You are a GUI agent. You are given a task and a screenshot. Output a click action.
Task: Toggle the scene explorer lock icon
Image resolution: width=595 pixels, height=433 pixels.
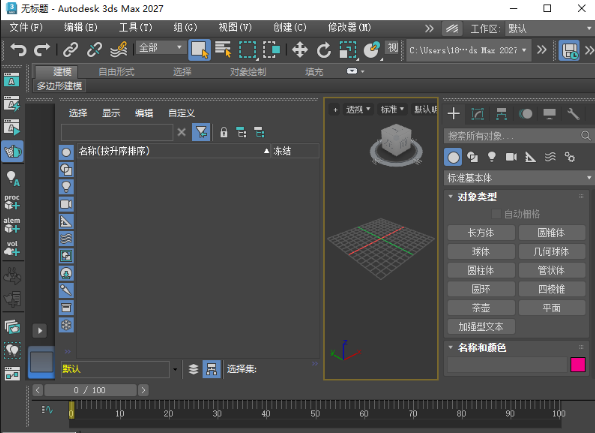[224, 132]
